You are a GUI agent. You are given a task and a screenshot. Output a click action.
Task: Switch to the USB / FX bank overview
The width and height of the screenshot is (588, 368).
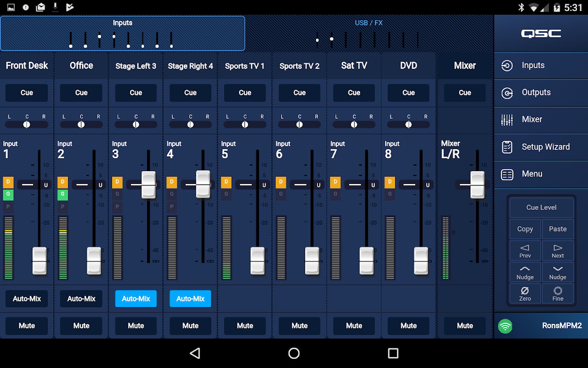[369, 33]
